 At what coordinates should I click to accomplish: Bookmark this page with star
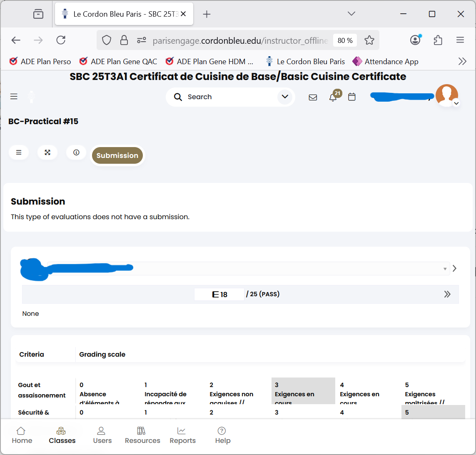369,40
